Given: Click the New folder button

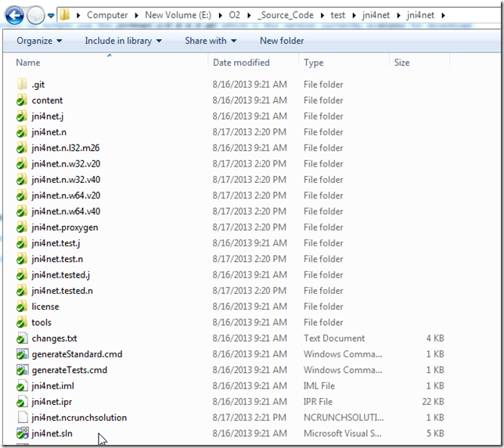Looking at the screenshot, I should (x=282, y=41).
